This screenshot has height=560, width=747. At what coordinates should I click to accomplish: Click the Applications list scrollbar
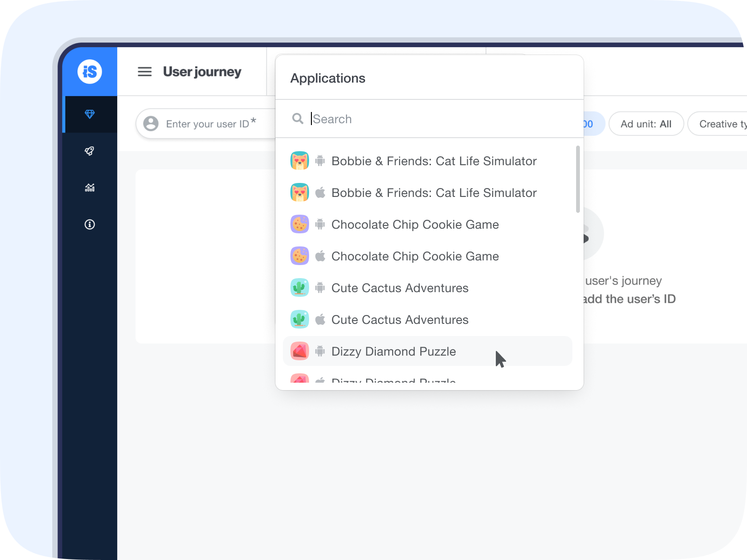(x=578, y=179)
